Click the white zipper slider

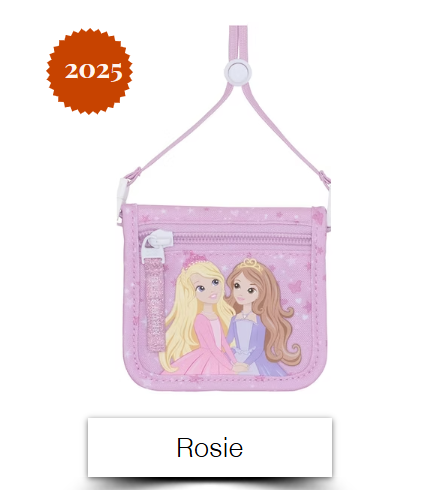point(157,244)
